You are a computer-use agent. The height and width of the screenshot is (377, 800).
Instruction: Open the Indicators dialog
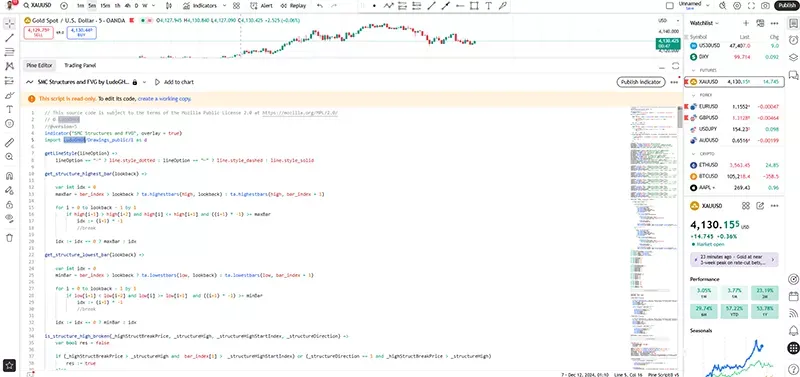(x=200, y=6)
